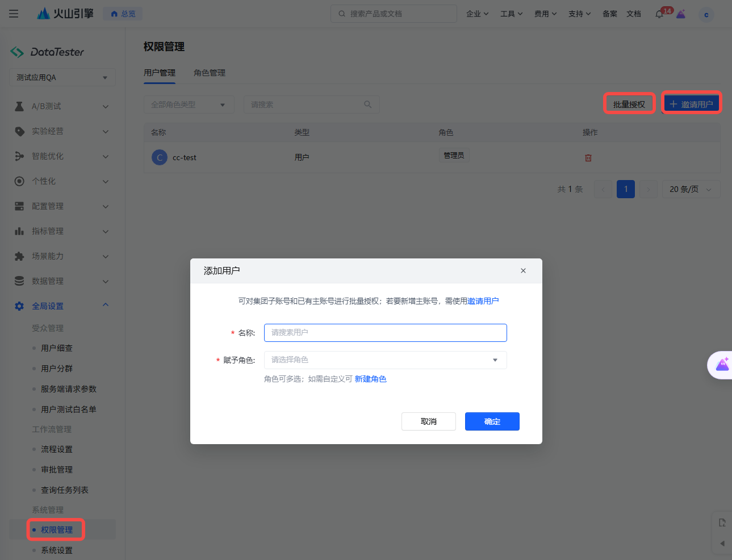Open 服务端请求参数 in the sidebar
The width and height of the screenshot is (732, 560).
pyautogui.click(x=69, y=389)
